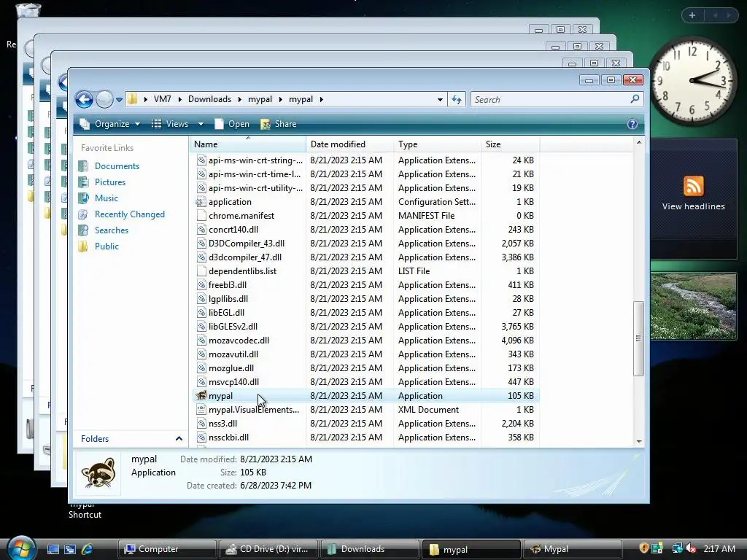The image size is (747, 560).
Task: Select nss3.dll
Action: coord(222,424)
